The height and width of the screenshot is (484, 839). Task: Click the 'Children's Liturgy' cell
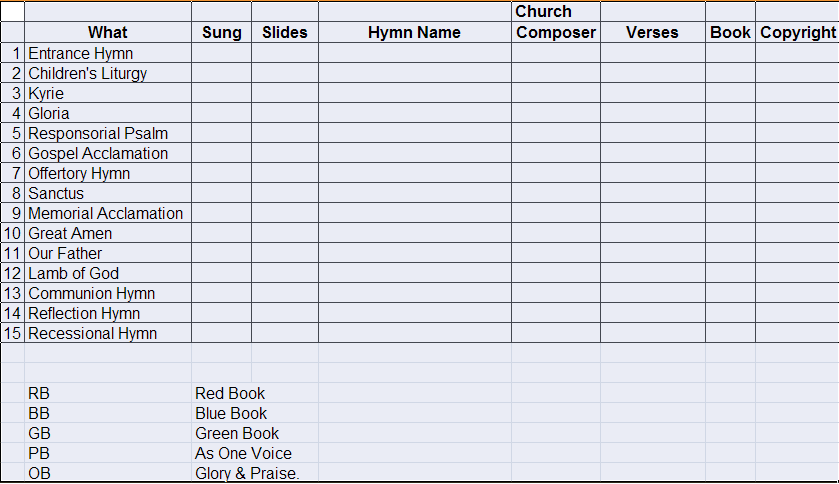click(x=108, y=73)
